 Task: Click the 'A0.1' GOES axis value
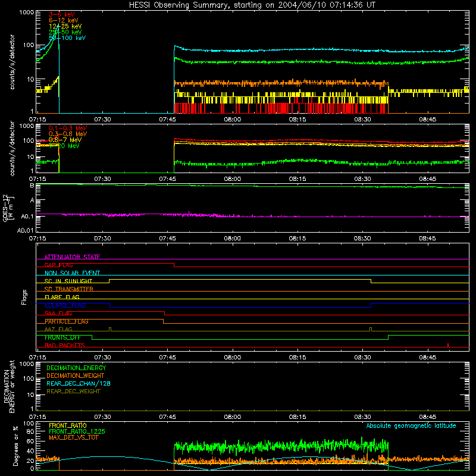(x=29, y=217)
